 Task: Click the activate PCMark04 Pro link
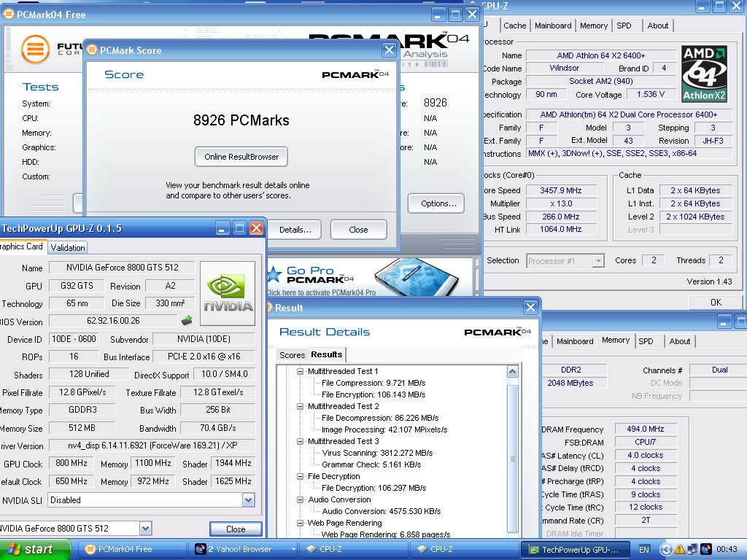click(322, 292)
